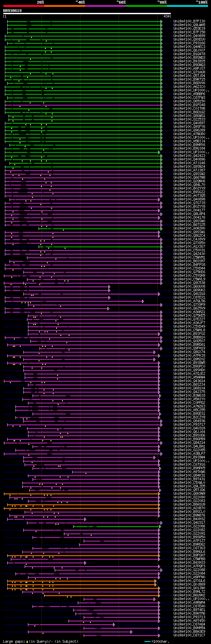
Task: Click the red 20% identity legend segment
Action: (x=23, y=6)
